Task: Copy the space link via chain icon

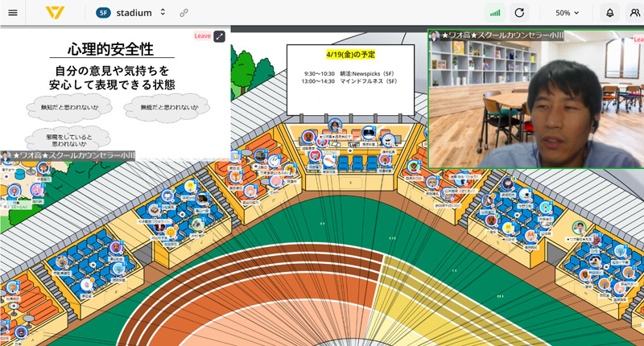Action: click(184, 13)
